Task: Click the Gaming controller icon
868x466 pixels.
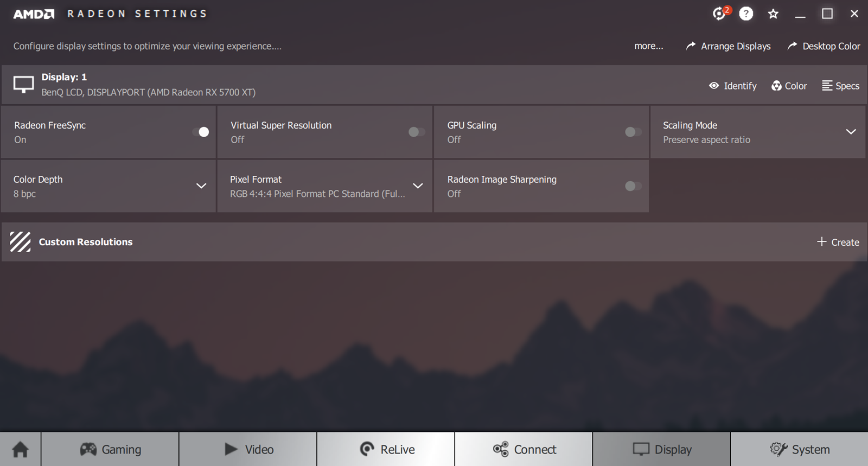Action: (x=88, y=449)
